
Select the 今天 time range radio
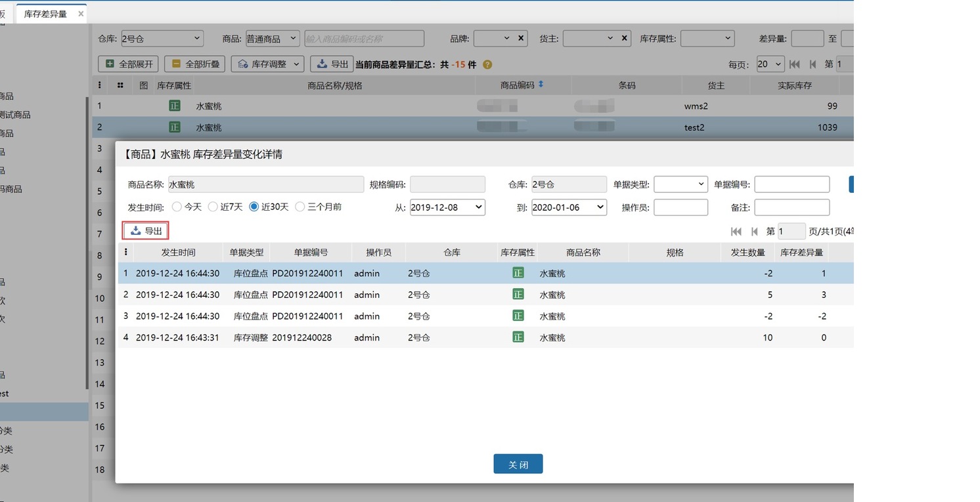(177, 207)
